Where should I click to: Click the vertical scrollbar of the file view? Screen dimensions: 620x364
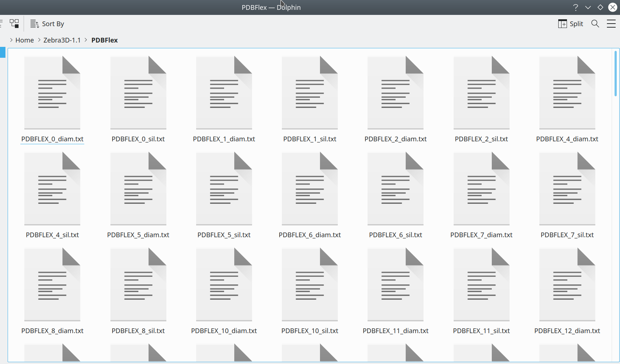615,74
